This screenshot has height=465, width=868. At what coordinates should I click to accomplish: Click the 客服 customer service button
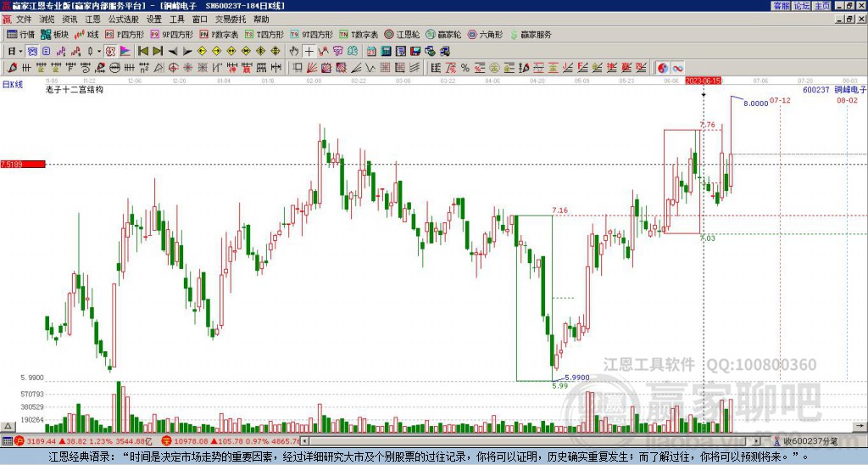click(781, 6)
